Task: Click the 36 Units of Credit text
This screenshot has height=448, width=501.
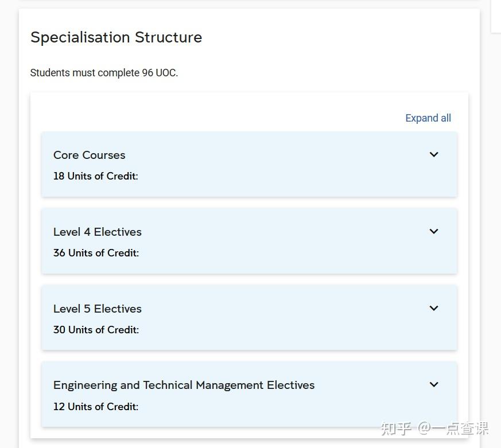Action: [96, 253]
